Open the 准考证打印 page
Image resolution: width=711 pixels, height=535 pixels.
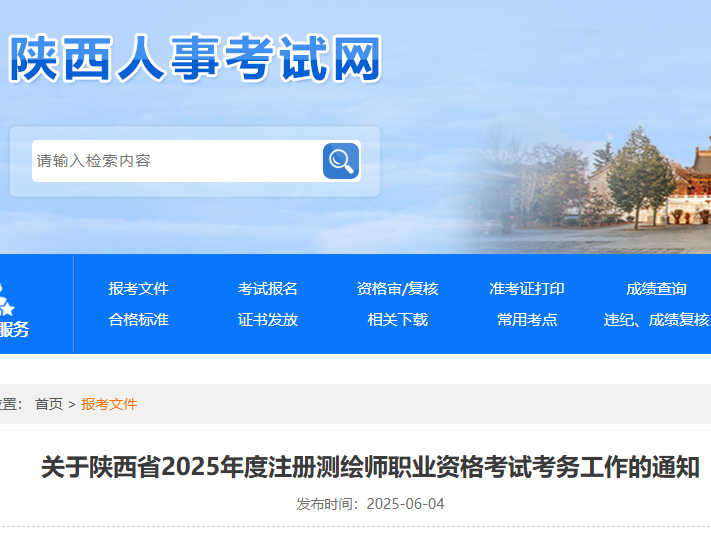point(526,289)
